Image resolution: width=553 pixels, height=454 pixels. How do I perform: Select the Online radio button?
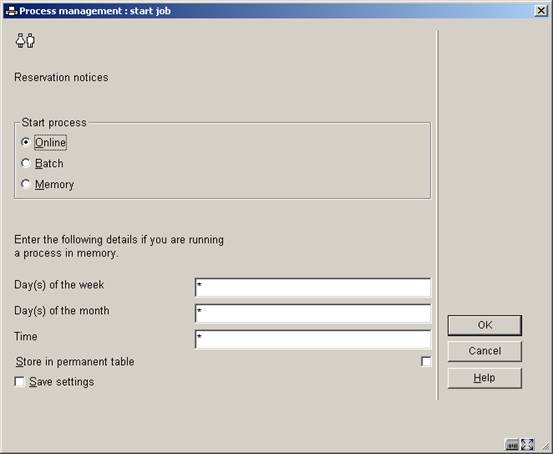[25, 142]
